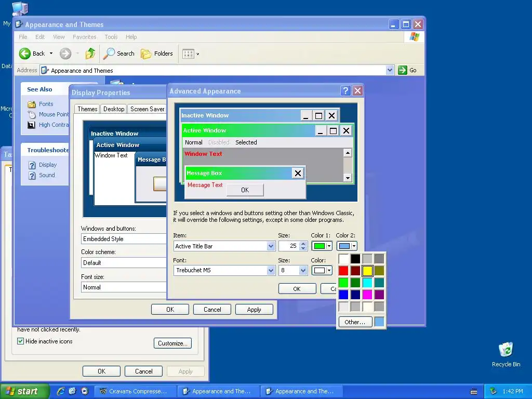
Task: Open the Help menu
Action: coord(131,37)
